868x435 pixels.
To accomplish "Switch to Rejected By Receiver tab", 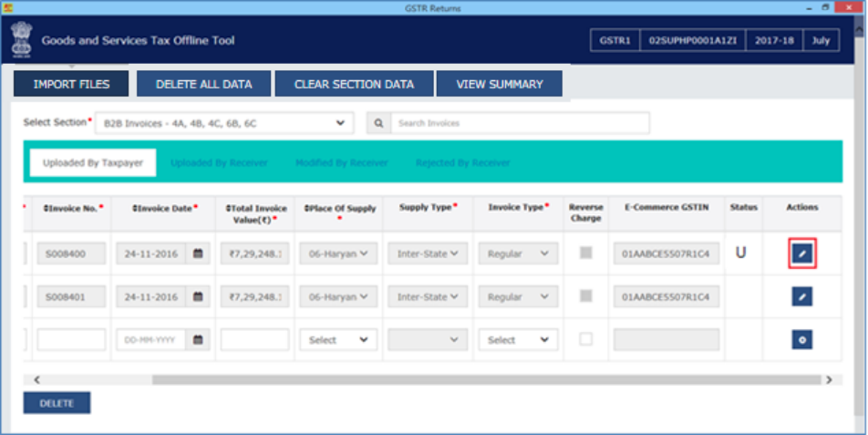I will click(463, 162).
